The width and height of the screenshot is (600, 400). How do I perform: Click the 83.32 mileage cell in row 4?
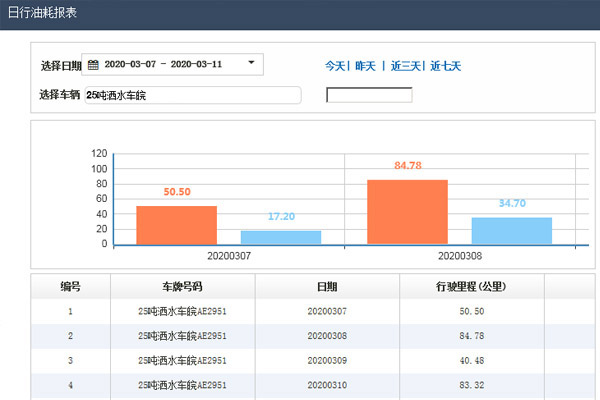469,384
